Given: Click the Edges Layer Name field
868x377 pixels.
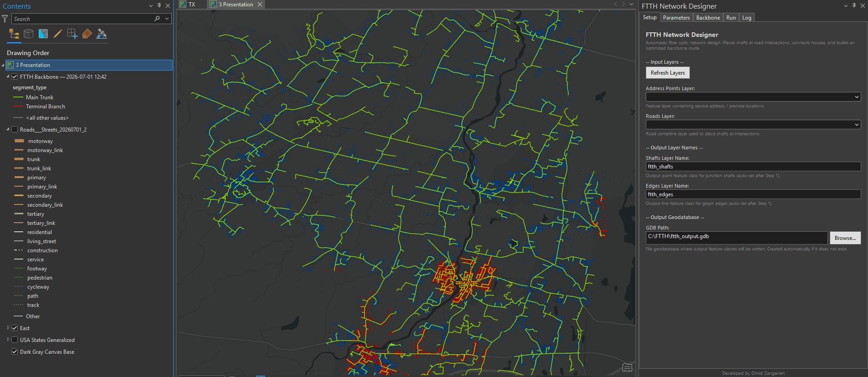Looking at the screenshot, I should click(753, 194).
